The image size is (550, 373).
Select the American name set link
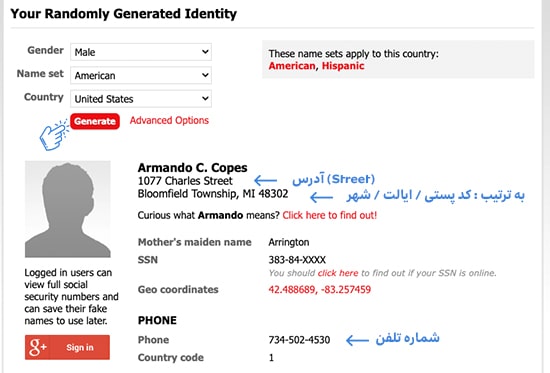pyautogui.click(x=292, y=66)
